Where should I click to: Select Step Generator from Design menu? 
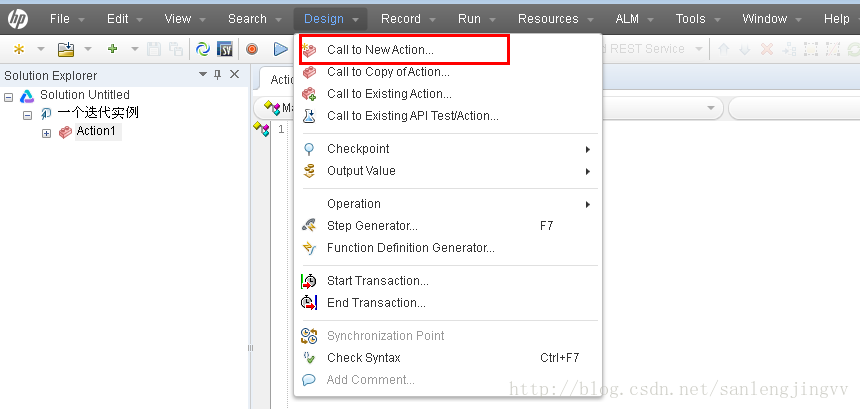pyautogui.click(x=372, y=226)
